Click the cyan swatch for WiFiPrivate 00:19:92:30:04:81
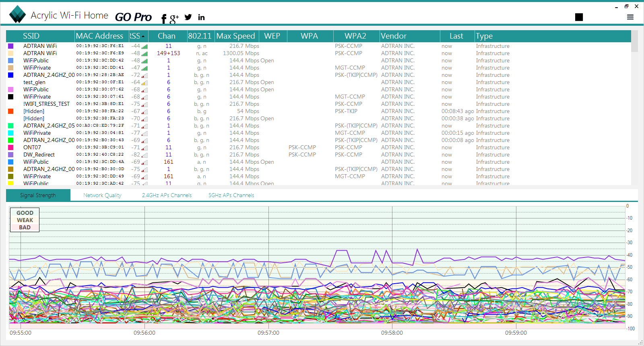 11,133
